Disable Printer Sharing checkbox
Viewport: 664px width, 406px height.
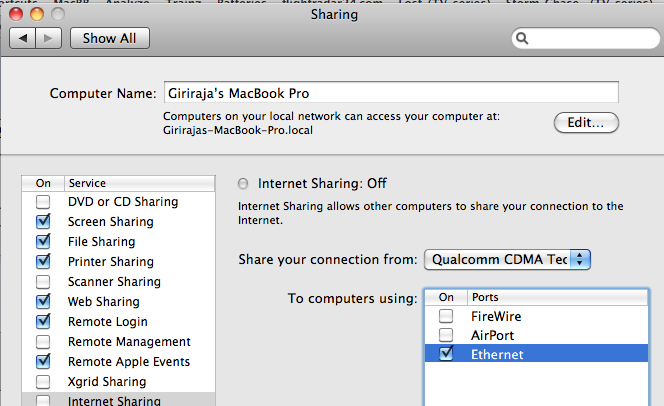point(43,261)
